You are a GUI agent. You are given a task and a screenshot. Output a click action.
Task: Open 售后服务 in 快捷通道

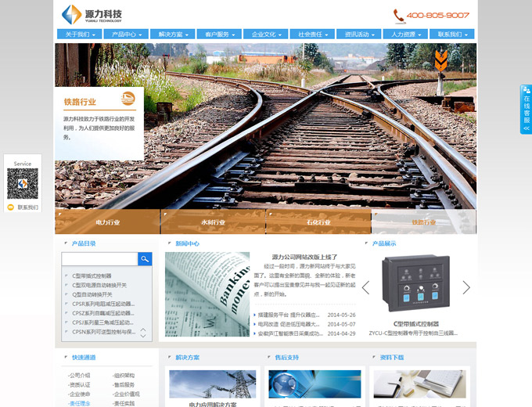[x=124, y=385]
